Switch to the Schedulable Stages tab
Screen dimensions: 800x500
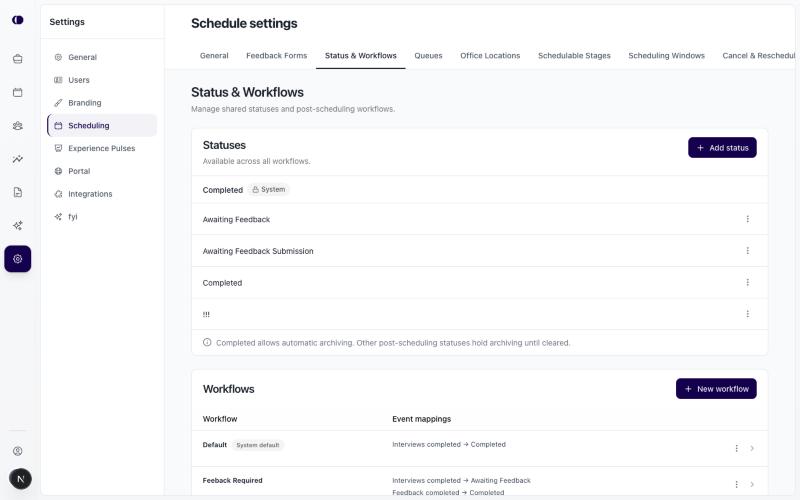(x=574, y=56)
